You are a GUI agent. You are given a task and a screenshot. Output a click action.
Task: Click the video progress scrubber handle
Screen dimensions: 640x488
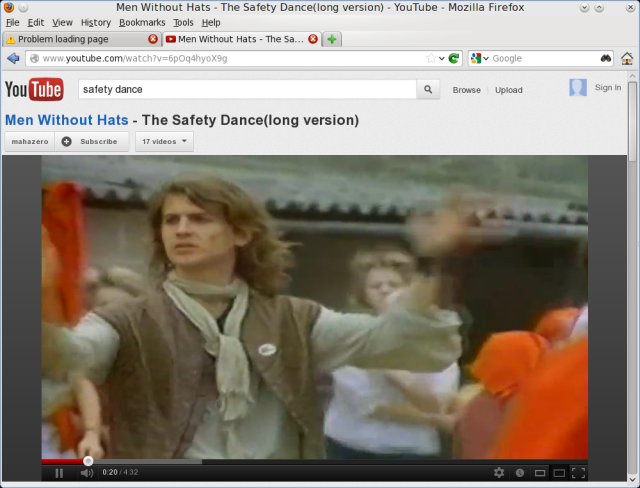point(88,461)
